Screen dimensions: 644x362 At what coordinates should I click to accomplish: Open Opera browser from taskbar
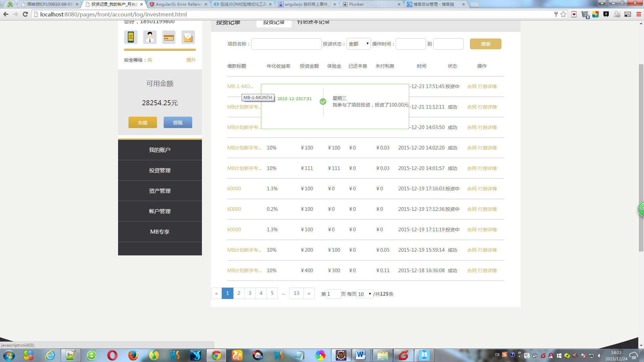(x=112, y=355)
